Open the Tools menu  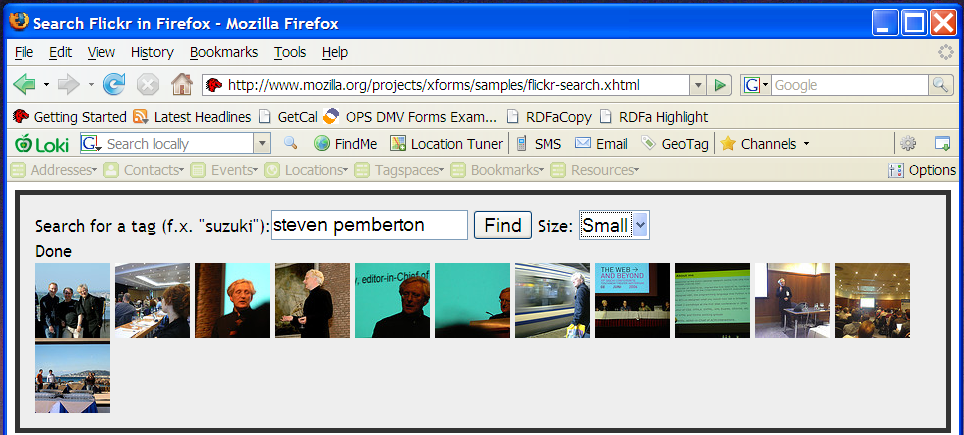click(290, 52)
